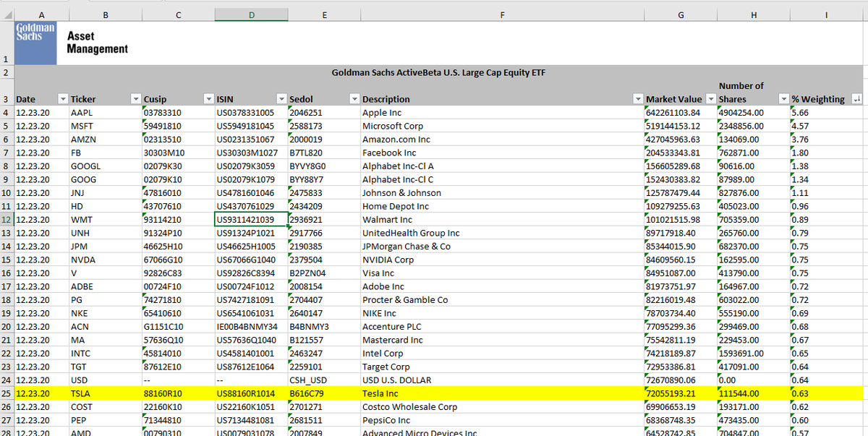
Task: Select the Apple Inc description cell
Action: (x=502, y=113)
